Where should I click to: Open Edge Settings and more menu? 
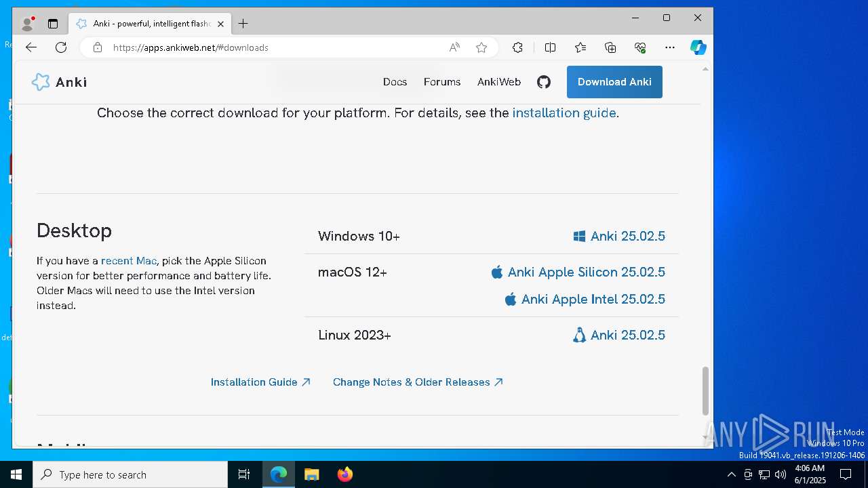click(x=670, y=47)
